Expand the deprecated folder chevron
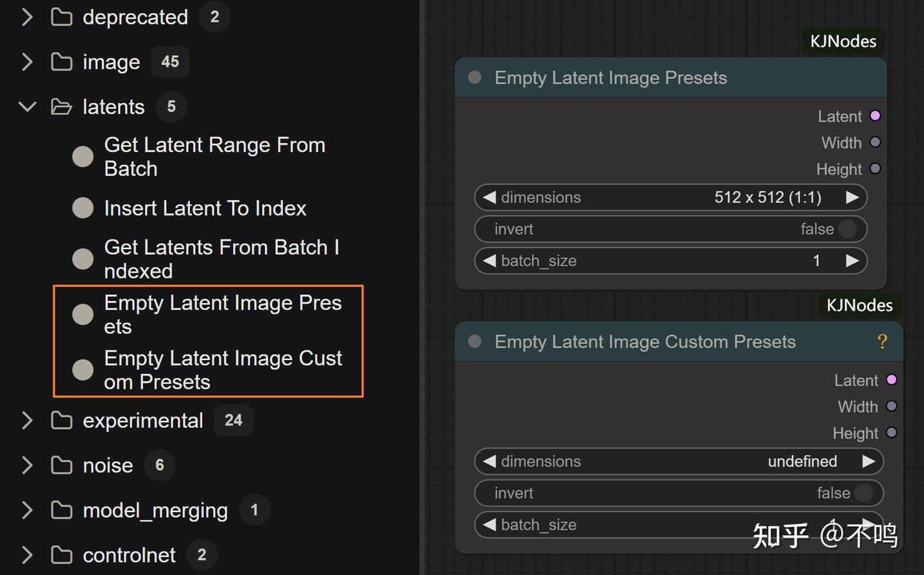Image resolution: width=924 pixels, height=575 pixels. point(27,17)
